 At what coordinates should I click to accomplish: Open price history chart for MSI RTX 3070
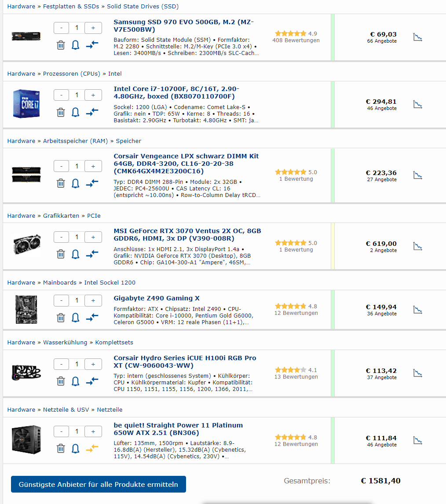coord(418,246)
